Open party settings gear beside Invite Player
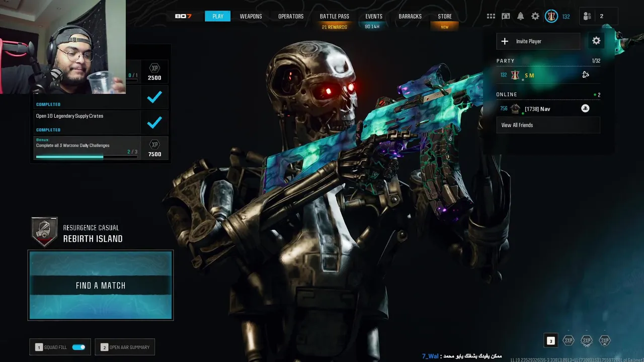Screen dimensions: 644x362 [x=596, y=41]
